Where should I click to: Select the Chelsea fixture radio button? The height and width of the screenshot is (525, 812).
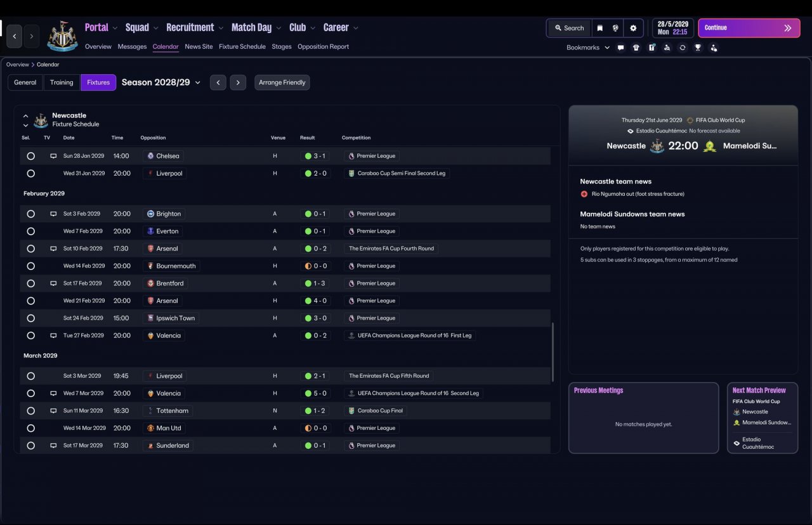point(30,156)
